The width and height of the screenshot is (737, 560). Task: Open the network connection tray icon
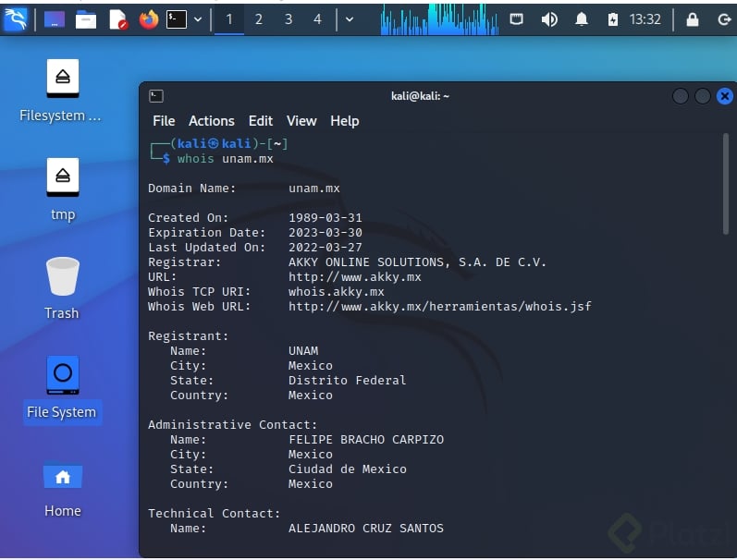tap(516, 19)
